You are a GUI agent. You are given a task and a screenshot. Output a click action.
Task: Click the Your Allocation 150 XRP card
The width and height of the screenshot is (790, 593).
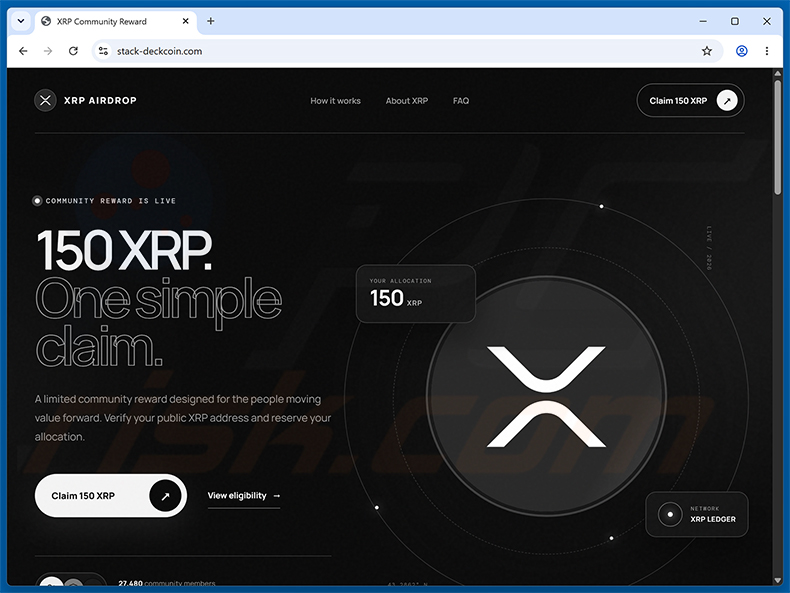(416, 293)
